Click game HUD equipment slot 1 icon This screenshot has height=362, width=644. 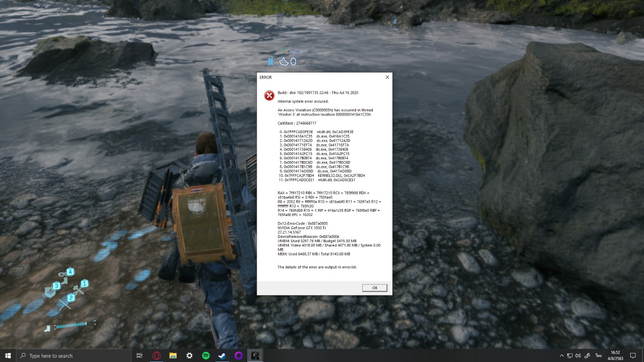click(85, 283)
